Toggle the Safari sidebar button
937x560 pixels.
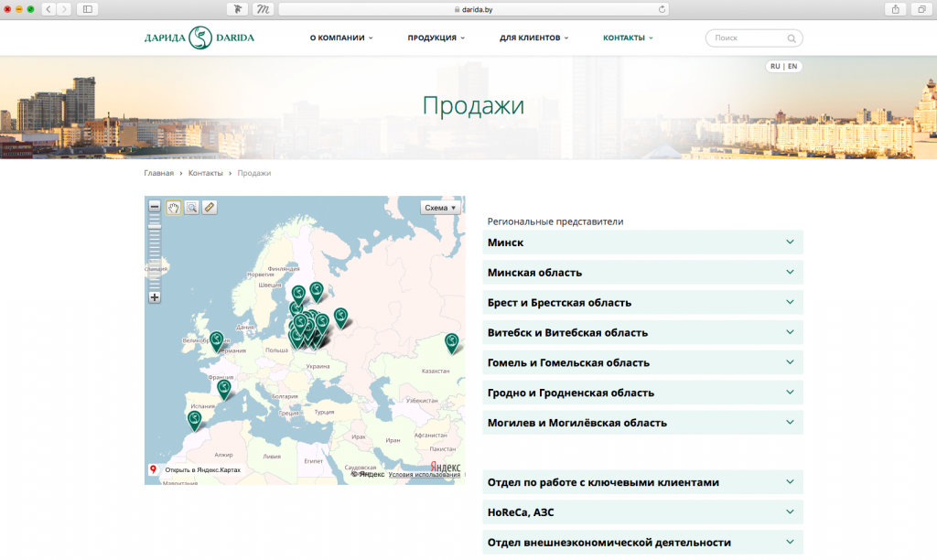(x=87, y=9)
